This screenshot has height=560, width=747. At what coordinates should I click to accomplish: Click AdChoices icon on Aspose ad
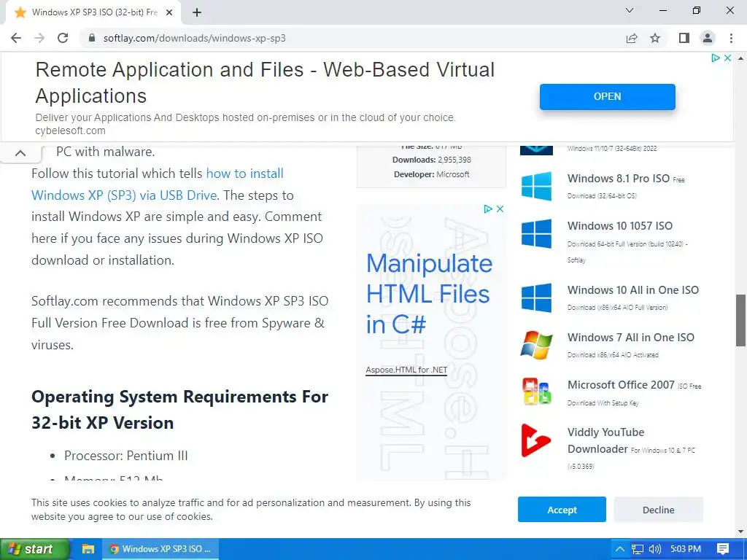[488, 209]
